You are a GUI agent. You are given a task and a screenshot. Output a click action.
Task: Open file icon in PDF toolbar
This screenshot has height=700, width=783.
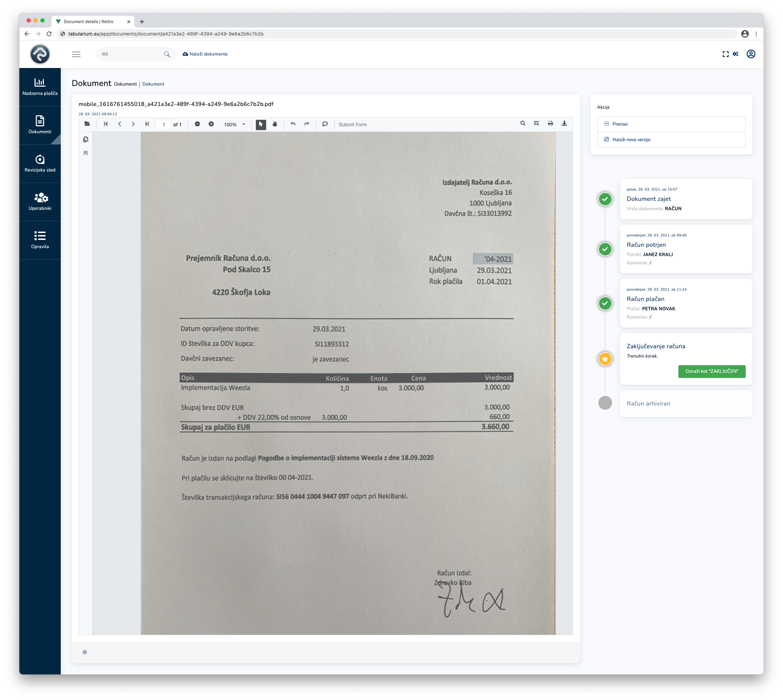(87, 124)
